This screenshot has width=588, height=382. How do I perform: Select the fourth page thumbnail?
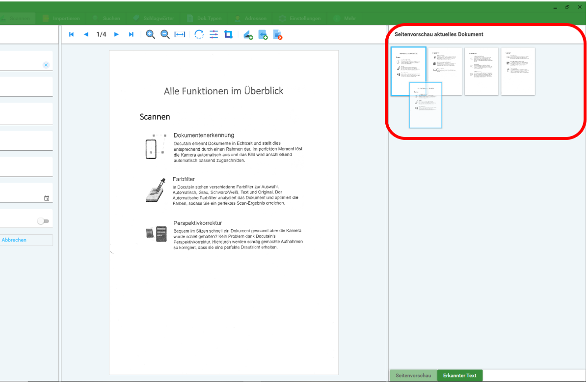point(518,71)
